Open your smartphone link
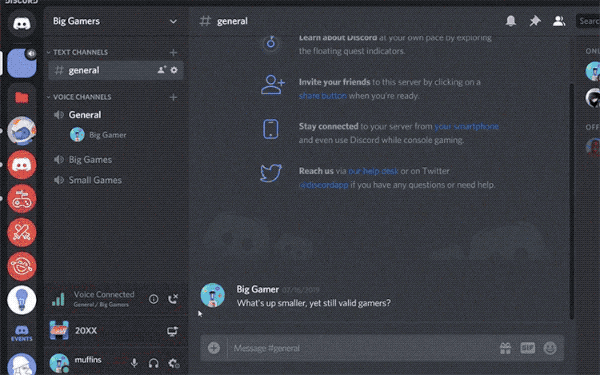Screen dimensions: 600x375 pos(466,126)
